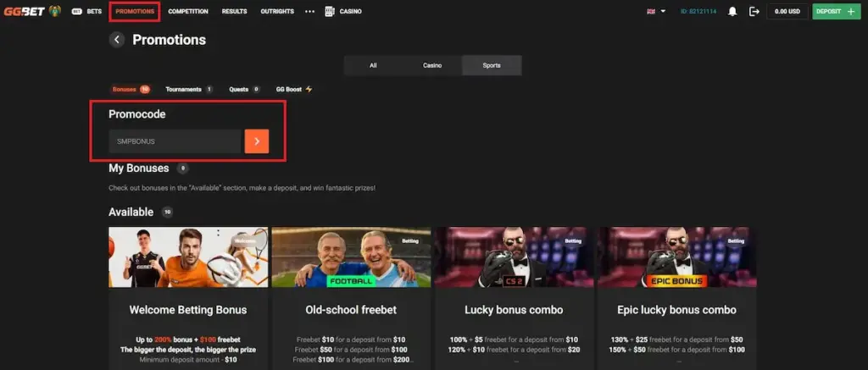Switch to the Quests sub-tab

click(x=245, y=89)
